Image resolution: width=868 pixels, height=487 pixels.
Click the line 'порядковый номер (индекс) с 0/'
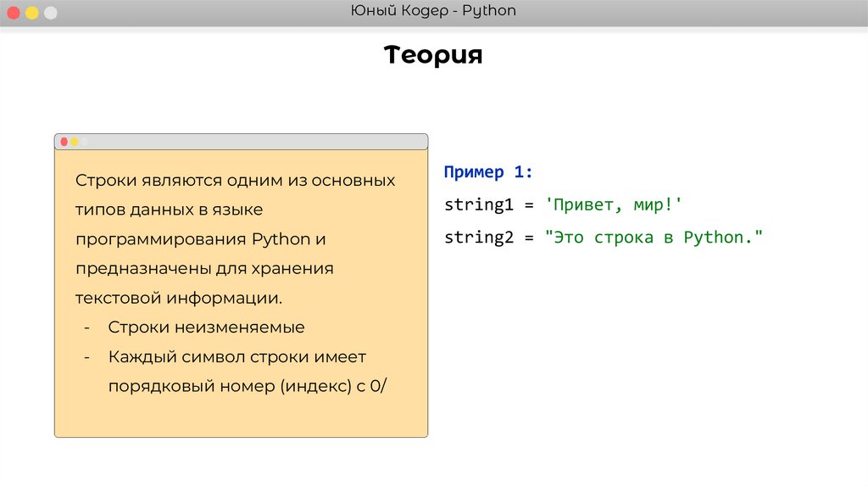pos(248,386)
